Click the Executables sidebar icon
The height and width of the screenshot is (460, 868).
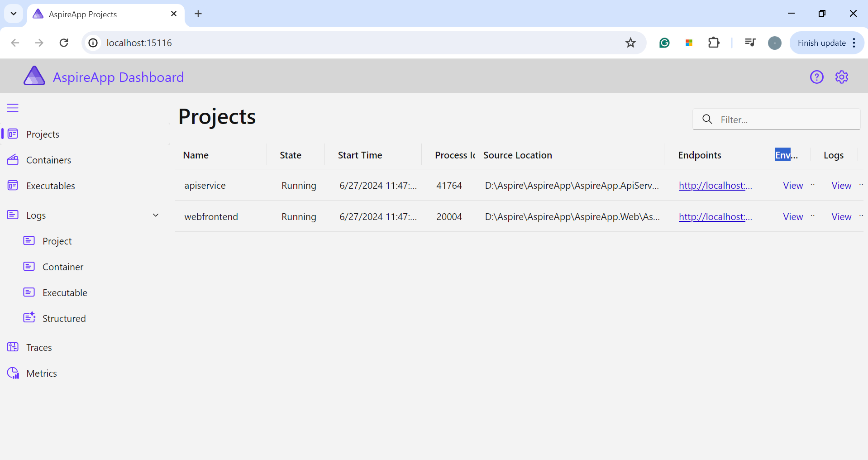click(13, 186)
